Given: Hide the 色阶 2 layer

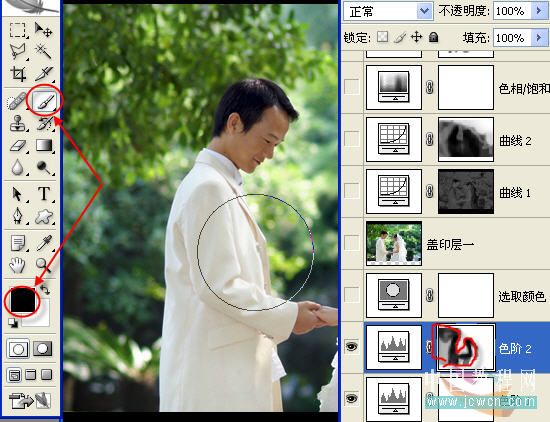Looking at the screenshot, I should 352,347.
